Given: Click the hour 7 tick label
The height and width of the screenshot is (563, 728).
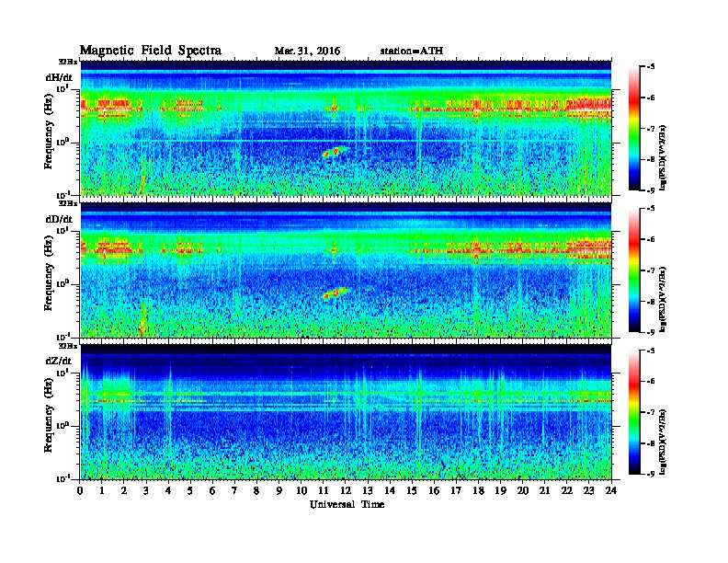Looking at the screenshot, I should [235, 491].
